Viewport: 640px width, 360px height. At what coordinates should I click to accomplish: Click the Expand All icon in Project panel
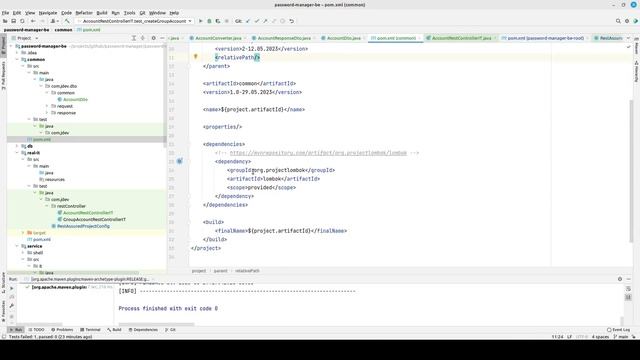click(x=133, y=38)
